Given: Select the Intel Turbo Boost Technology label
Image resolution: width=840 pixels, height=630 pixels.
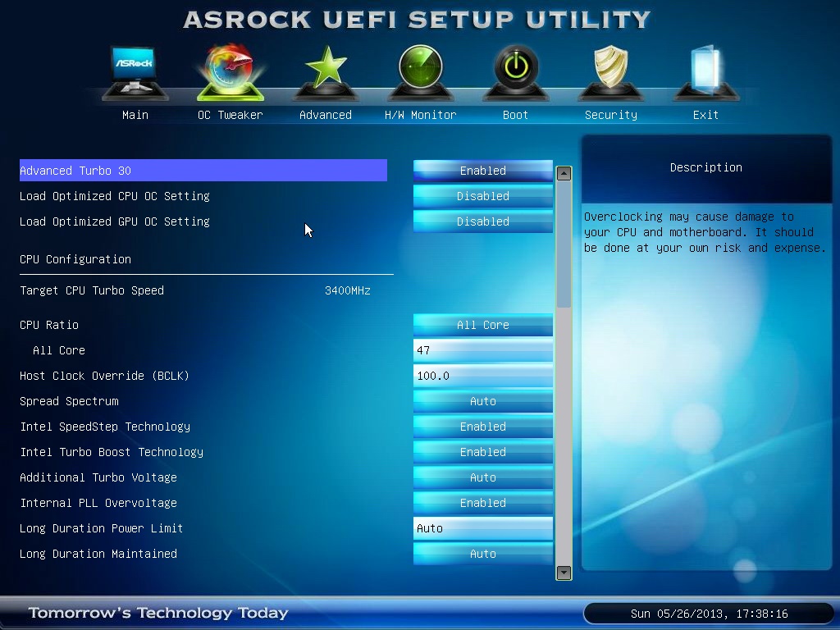Looking at the screenshot, I should tap(112, 452).
